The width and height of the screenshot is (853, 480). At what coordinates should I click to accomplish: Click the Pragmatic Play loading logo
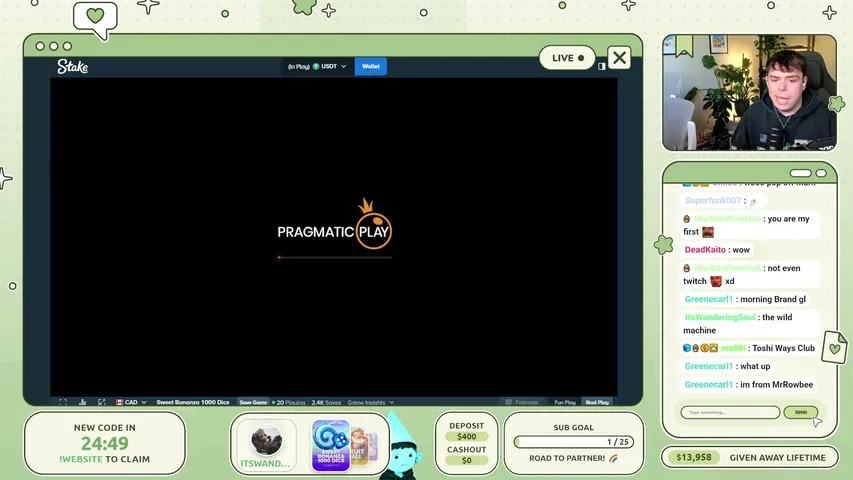tap(335, 224)
